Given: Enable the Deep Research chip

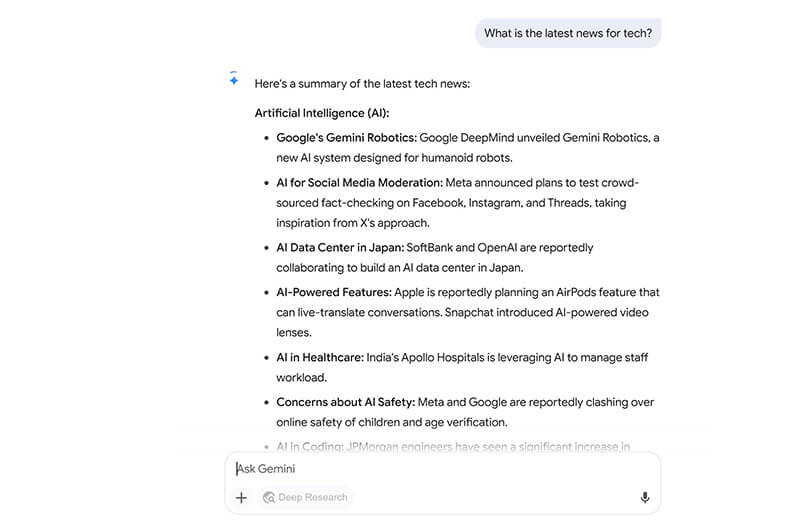Looking at the screenshot, I should pyautogui.click(x=306, y=497).
